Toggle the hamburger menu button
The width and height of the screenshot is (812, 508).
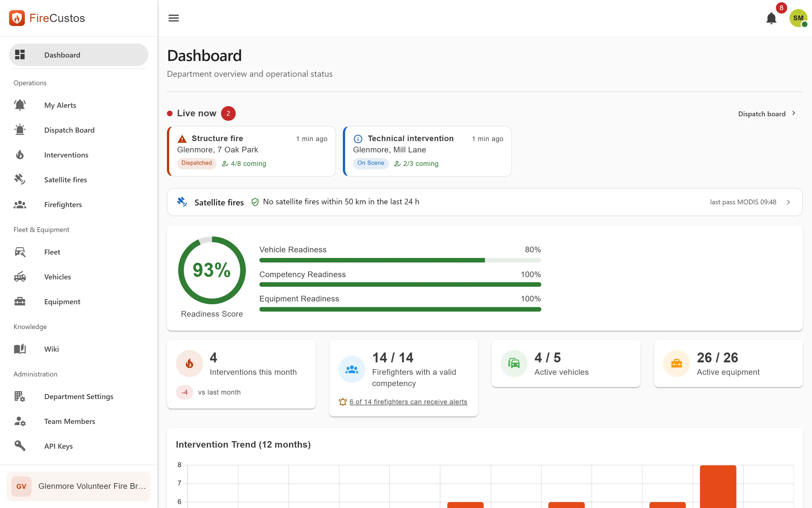(x=173, y=18)
